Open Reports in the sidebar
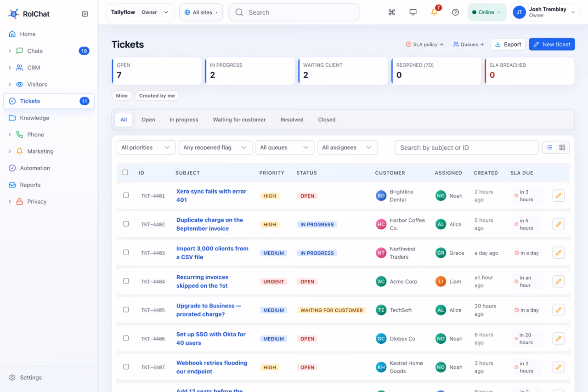The height and width of the screenshot is (392, 588). [49, 185]
